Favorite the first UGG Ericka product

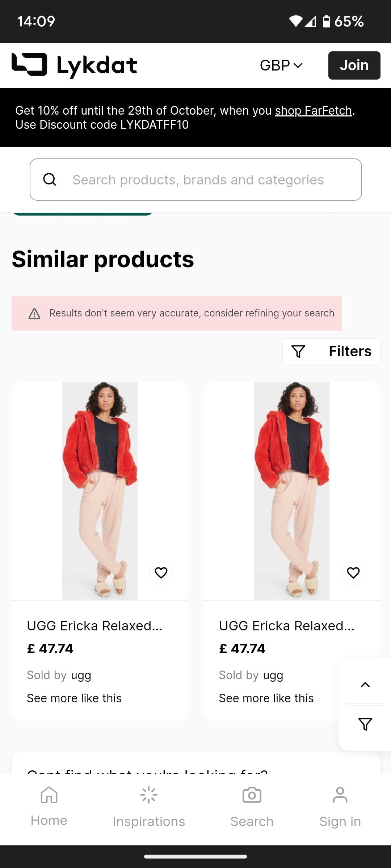tap(161, 573)
